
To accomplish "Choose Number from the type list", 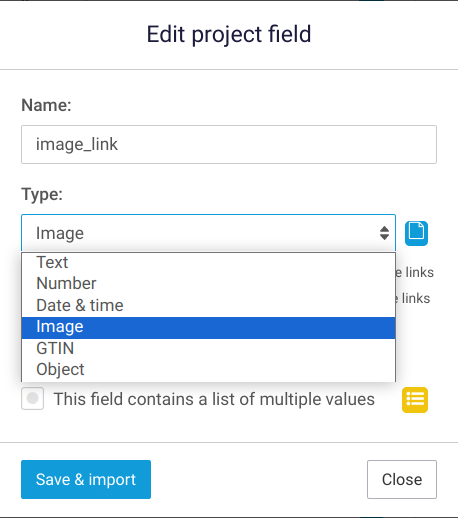I will tap(208, 284).
